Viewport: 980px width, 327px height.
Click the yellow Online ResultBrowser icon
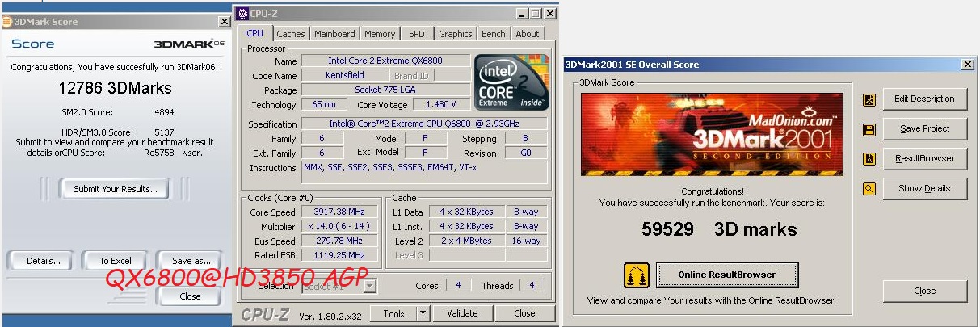click(x=636, y=275)
